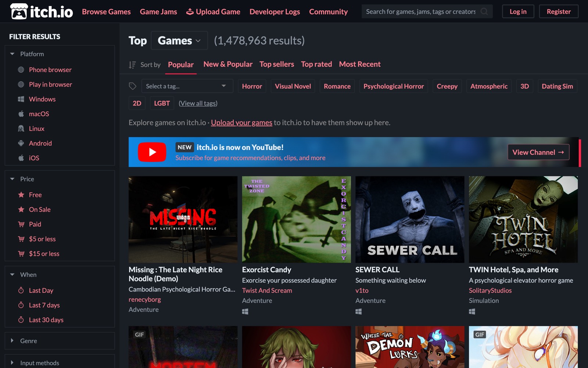This screenshot has width=588, height=368.
Task: Click the itch.io logo
Action: [42, 11]
